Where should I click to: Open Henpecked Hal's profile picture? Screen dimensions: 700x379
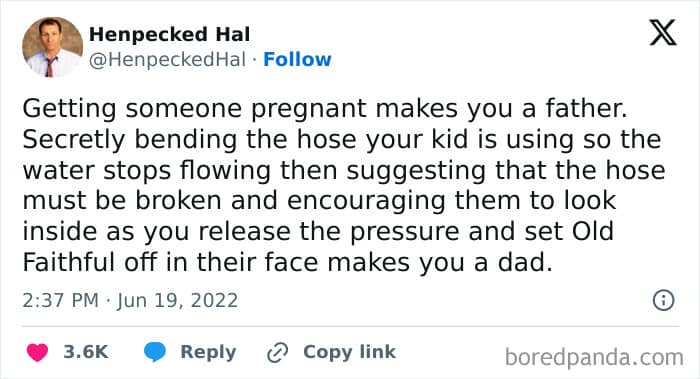(x=52, y=47)
